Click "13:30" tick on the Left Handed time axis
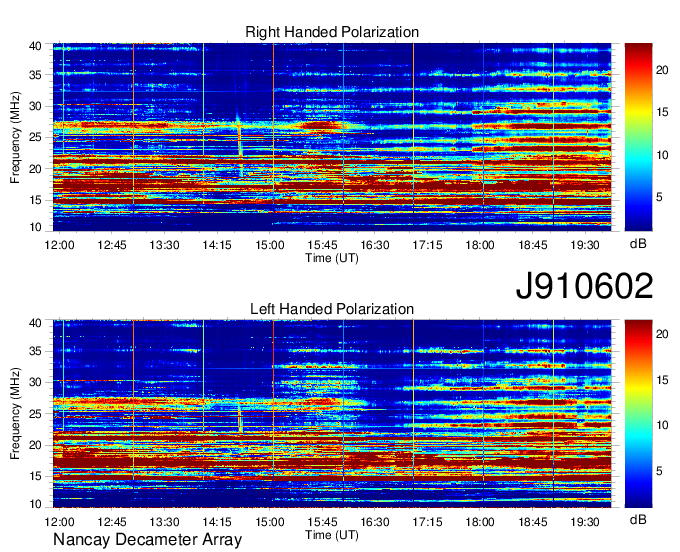The height and width of the screenshot is (552, 680). pos(164,522)
